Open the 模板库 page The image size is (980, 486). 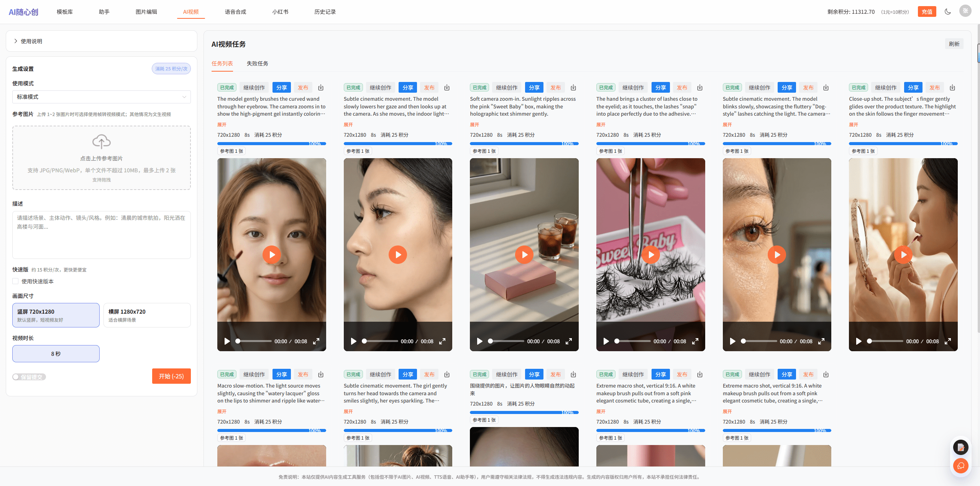coord(65,12)
